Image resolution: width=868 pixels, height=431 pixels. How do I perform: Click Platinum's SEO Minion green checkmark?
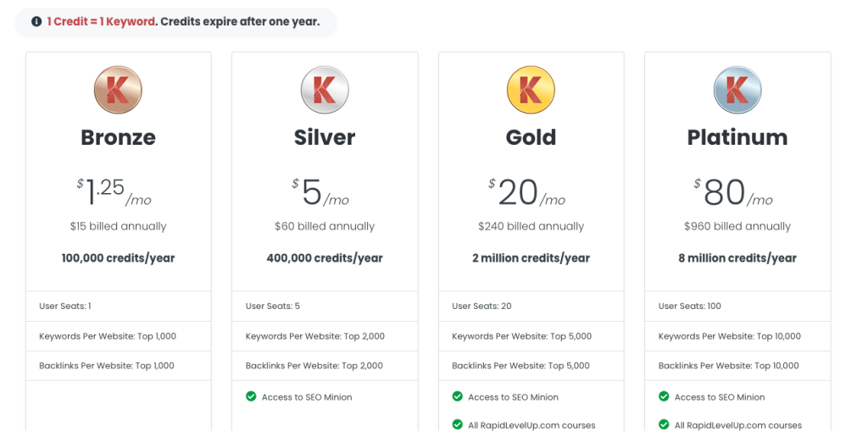[x=664, y=396]
